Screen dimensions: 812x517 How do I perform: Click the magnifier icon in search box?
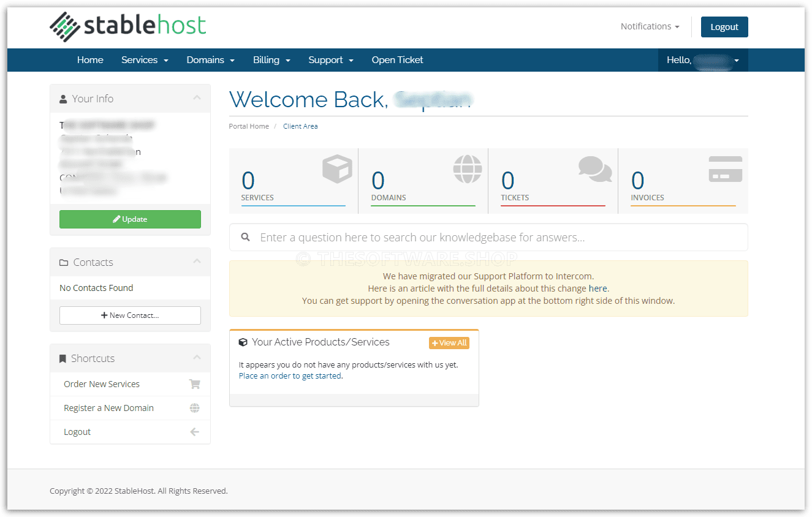[x=245, y=237]
